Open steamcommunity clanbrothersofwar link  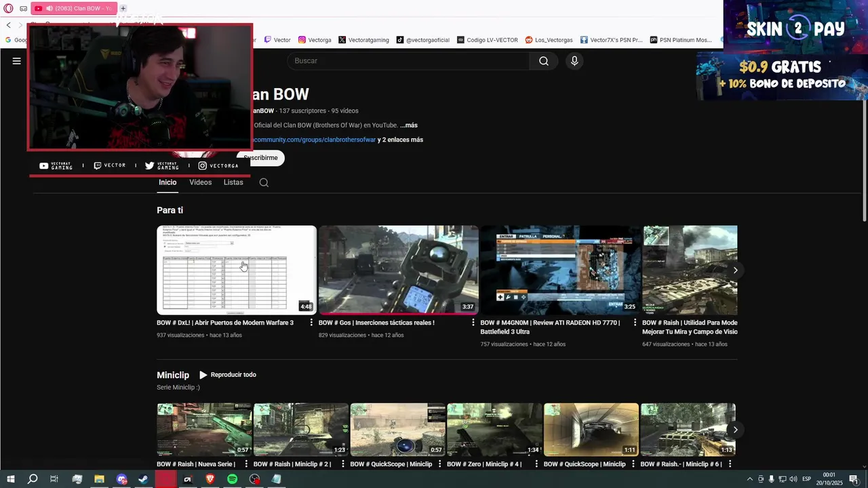313,140
